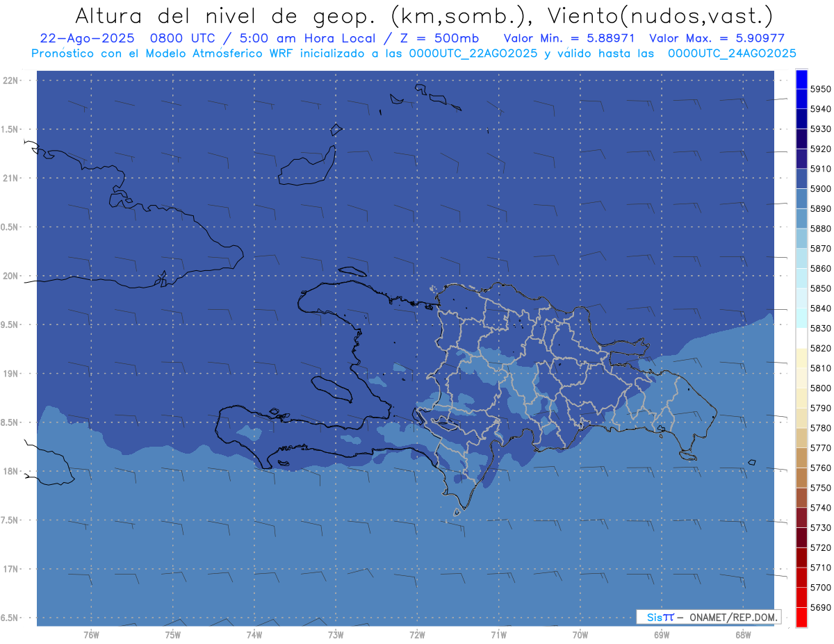834x644 pixels.
Task: Click the 19N latitude axis label
Action: (x=11, y=374)
